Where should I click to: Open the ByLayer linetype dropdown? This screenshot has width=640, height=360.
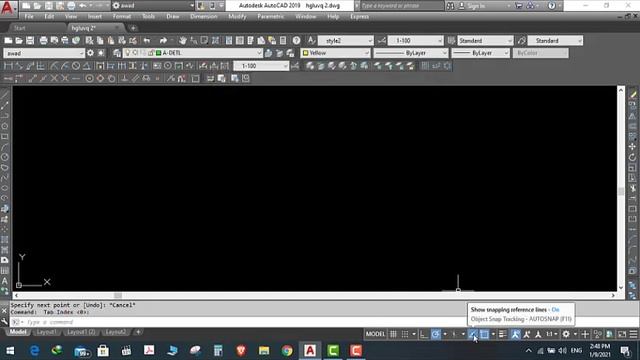coord(411,53)
